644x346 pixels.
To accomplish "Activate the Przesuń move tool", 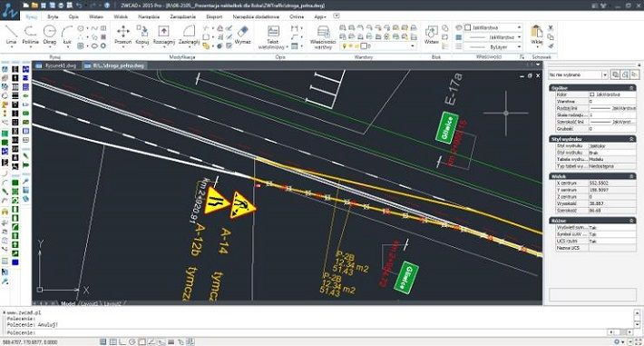I will (x=122, y=35).
